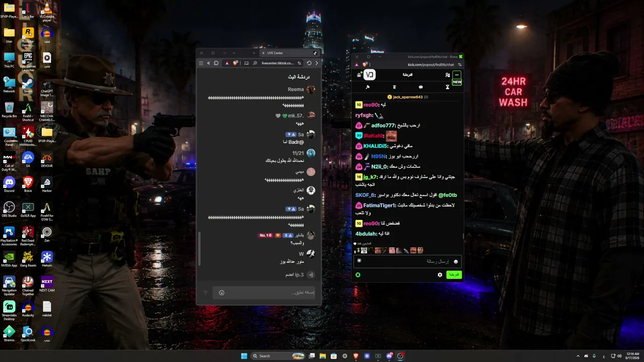Open the sidebar menu in TikTok browser window
The width and height of the screenshot is (644, 362).
click(x=201, y=63)
